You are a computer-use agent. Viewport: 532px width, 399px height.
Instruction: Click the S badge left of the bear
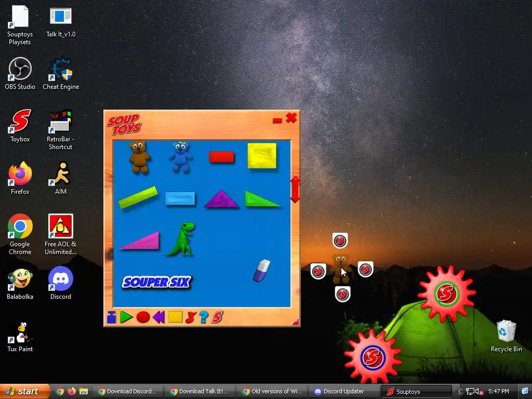pos(318,271)
